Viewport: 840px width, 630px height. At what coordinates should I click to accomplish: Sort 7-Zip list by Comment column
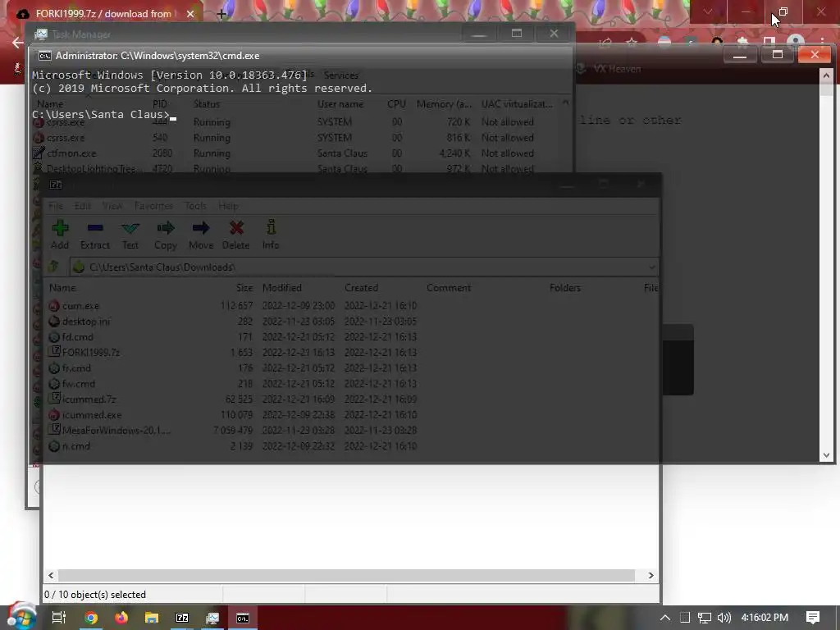pyautogui.click(x=449, y=288)
